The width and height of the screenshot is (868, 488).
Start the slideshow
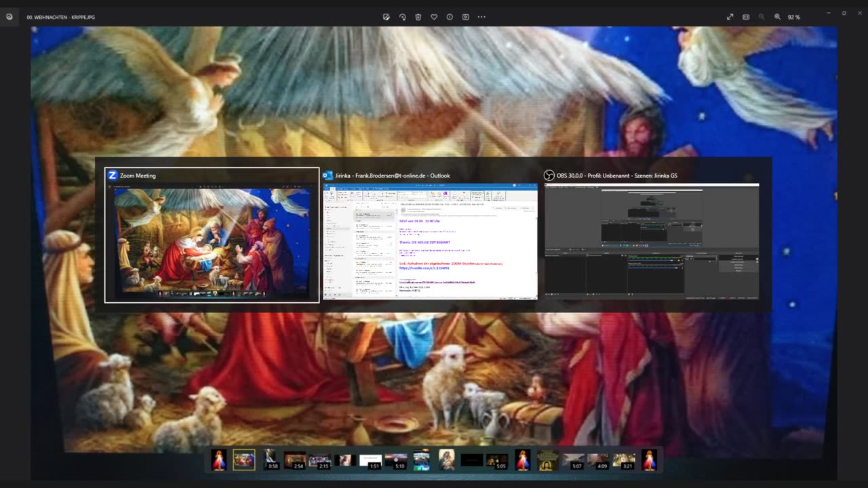[x=466, y=17]
